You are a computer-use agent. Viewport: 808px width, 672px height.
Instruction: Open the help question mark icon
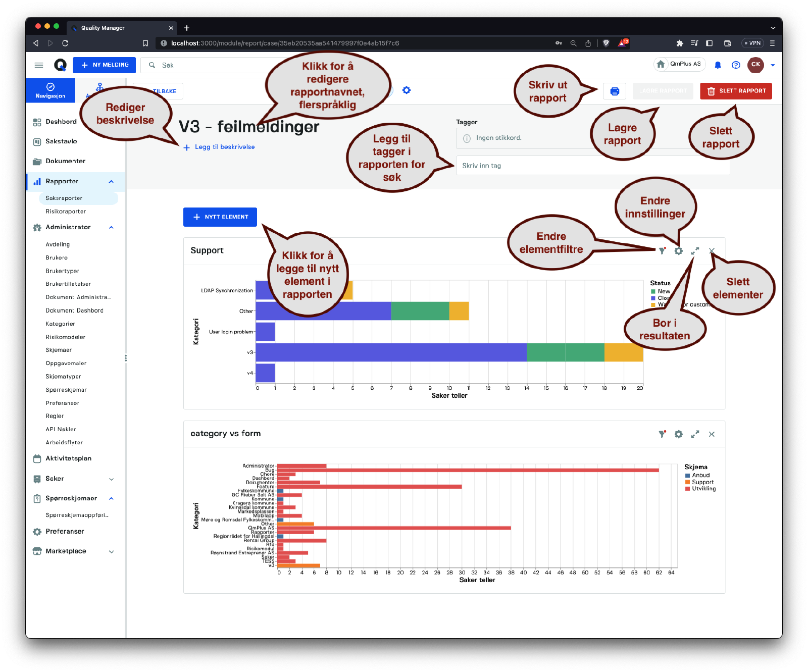click(736, 65)
